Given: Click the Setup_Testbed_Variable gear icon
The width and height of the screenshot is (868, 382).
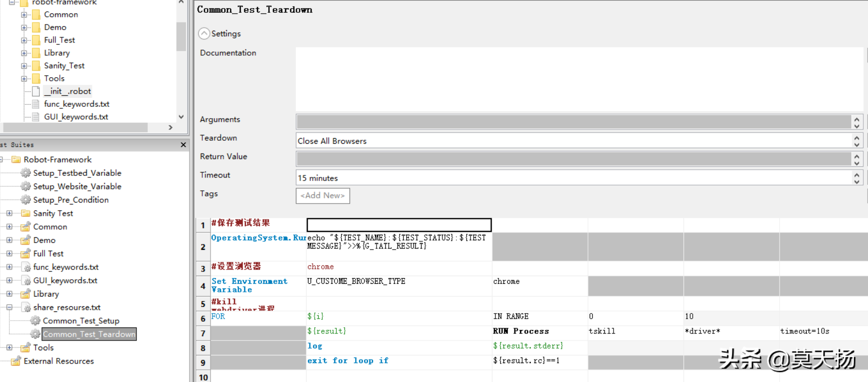Looking at the screenshot, I should click(x=26, y=173).
